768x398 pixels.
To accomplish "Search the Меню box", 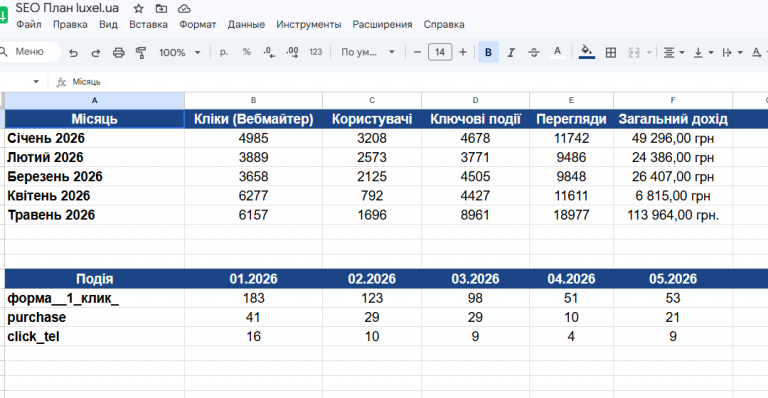I will tap(29, 52).
